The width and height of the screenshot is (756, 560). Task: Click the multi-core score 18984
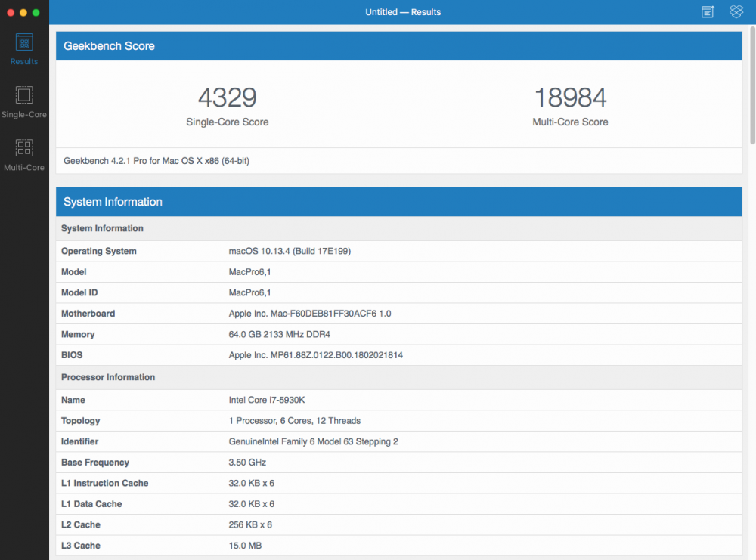pyautogui.click(x=570, y=97)
